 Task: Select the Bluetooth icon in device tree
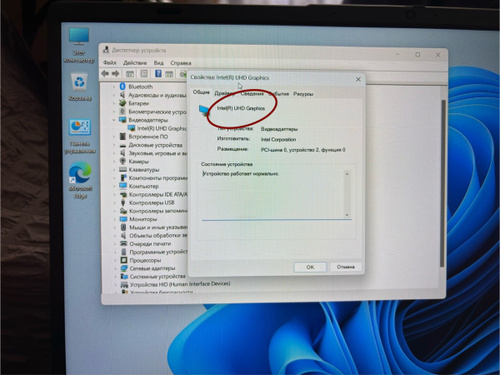(x=122, y=86)
